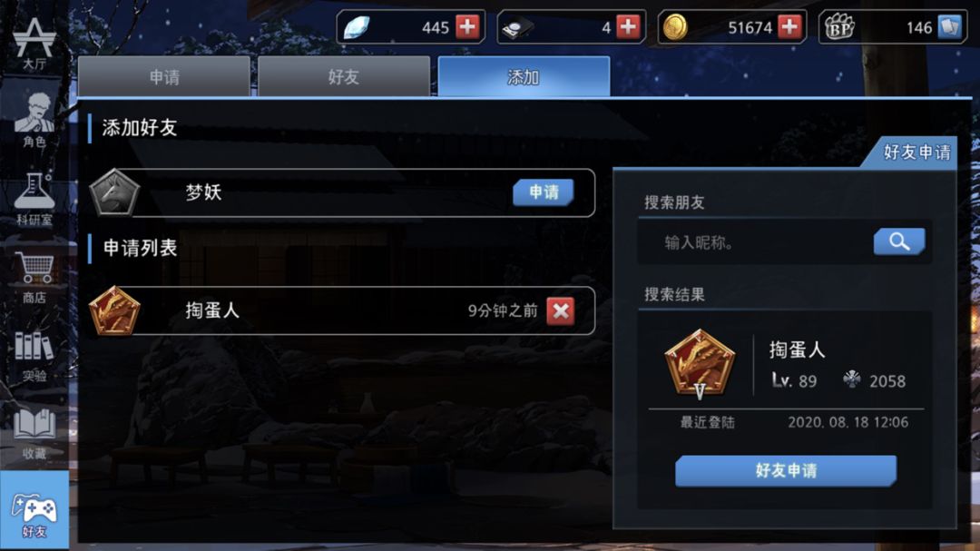
Task: Click 掏蛋人 dragon avatar in search result
Action: click(700, 364)
